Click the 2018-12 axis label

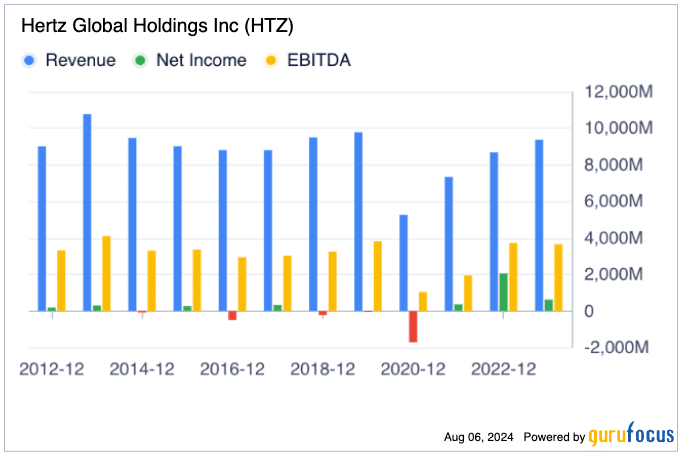pos(323,369)
